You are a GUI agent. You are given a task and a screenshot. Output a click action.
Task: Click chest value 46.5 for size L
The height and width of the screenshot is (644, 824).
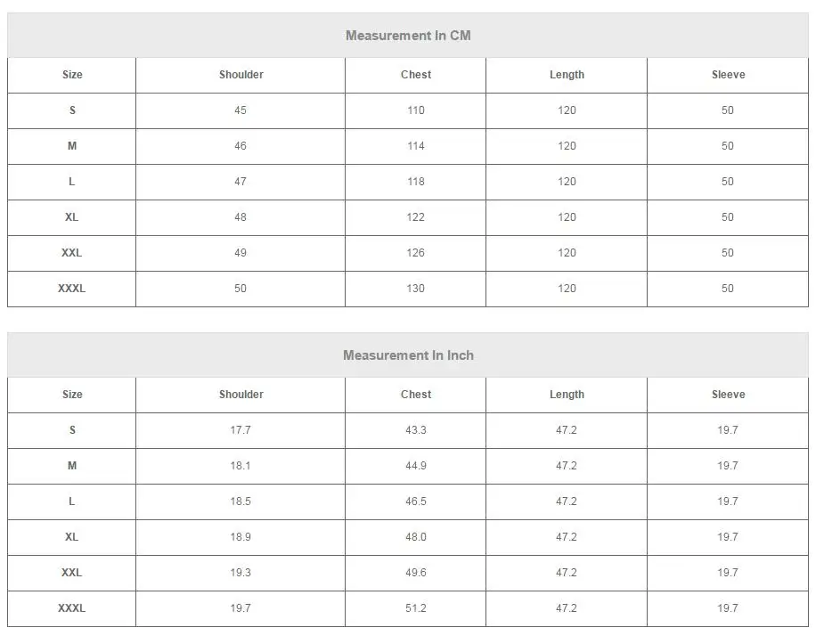coord(416,501)
